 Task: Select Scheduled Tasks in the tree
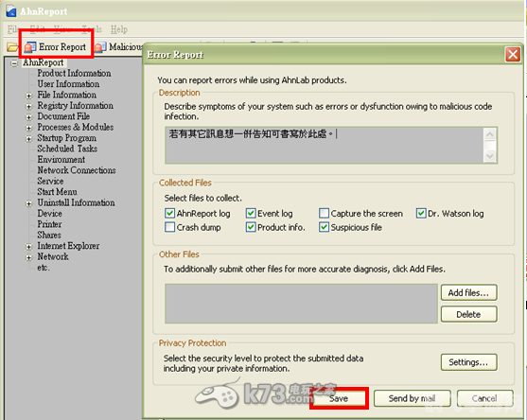[x=67, y=149]
